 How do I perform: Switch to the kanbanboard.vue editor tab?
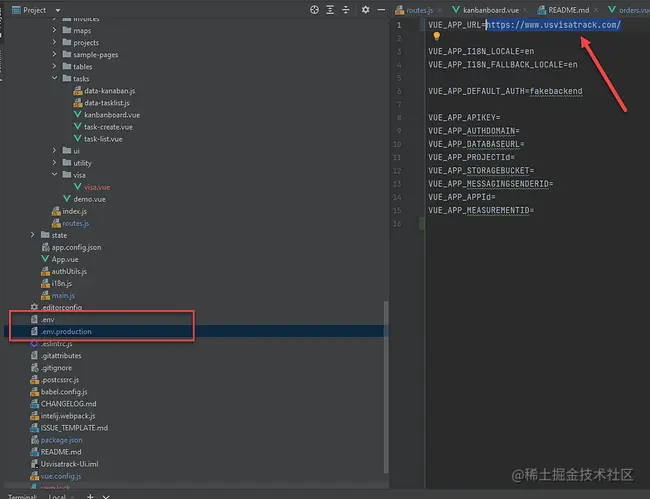tap(490, 10)
